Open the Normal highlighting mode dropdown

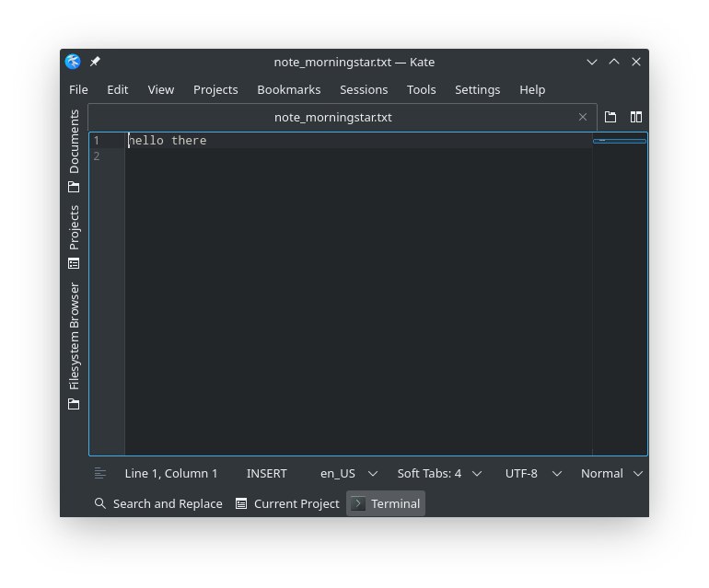tap(611, 473)
